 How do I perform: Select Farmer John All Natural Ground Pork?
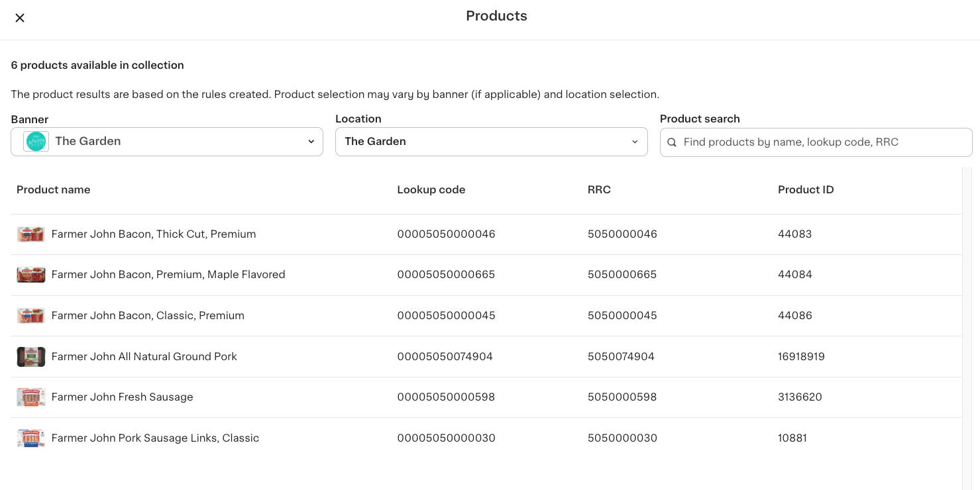pos(144,357)
